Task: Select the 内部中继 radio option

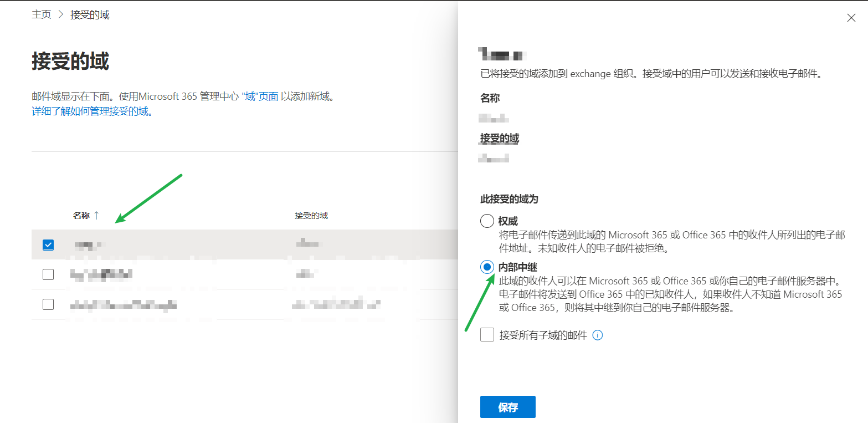Action: pos(487,267)
